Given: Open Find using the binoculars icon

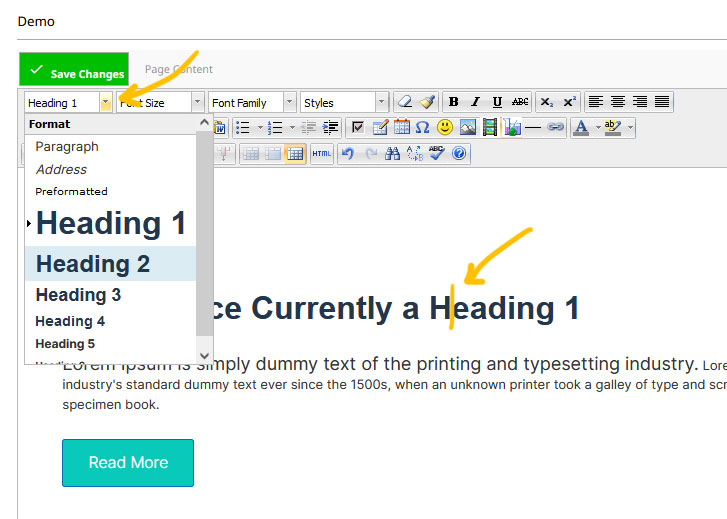Looking at the screenshot, I should 393,154.
